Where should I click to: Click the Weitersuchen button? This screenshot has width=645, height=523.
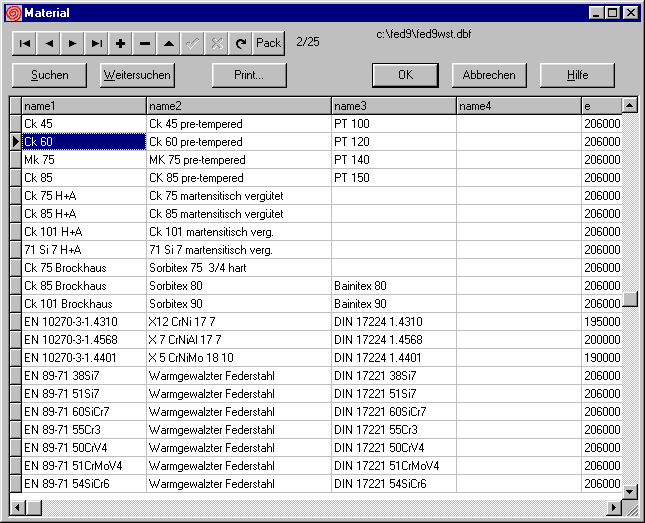coord(138,75)
